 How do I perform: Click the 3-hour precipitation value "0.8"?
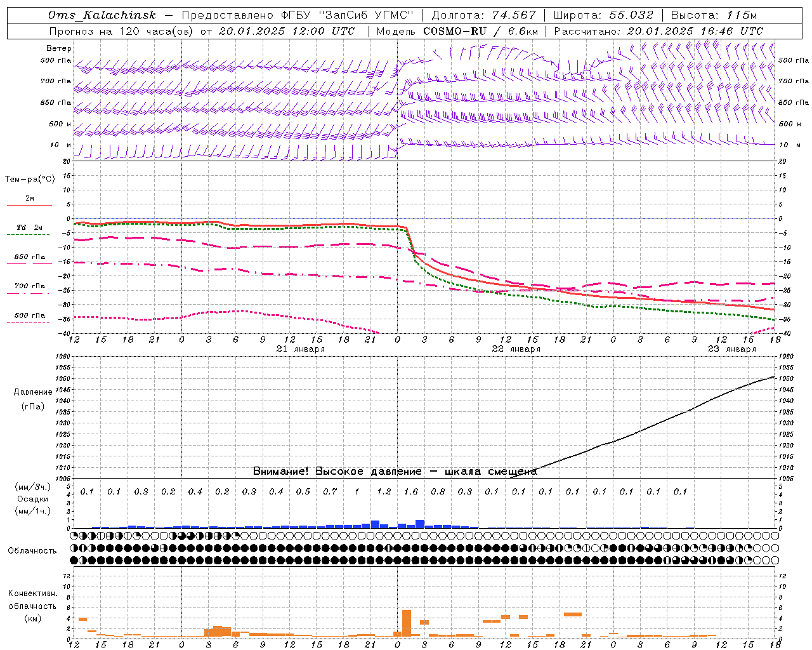[438, 491]
